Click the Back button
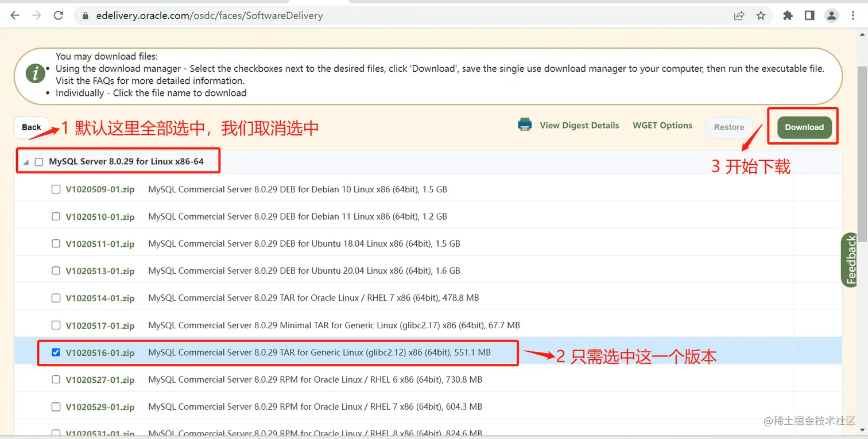 click(x=32, y=127)
